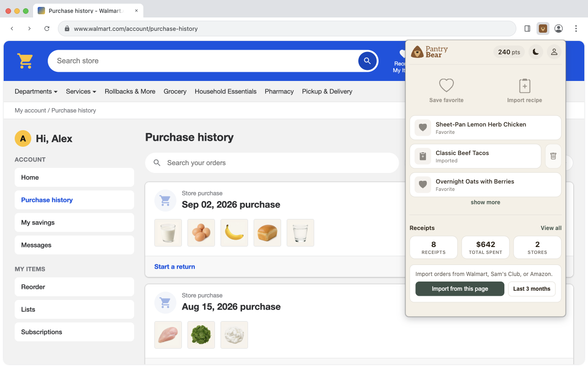The image size is (588, 368).
Task: Click the eggs product thumbnail
Action: click(x=201, y=233)
